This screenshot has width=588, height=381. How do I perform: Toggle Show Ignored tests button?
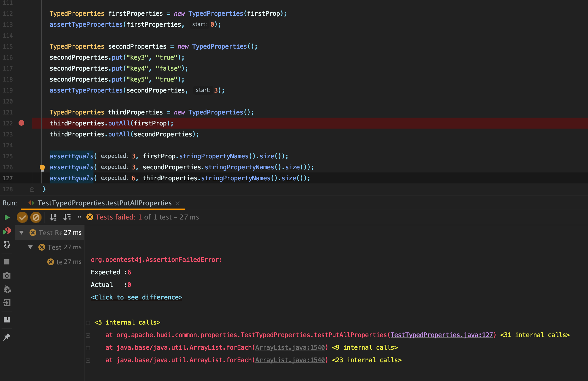tap(36, 217)
